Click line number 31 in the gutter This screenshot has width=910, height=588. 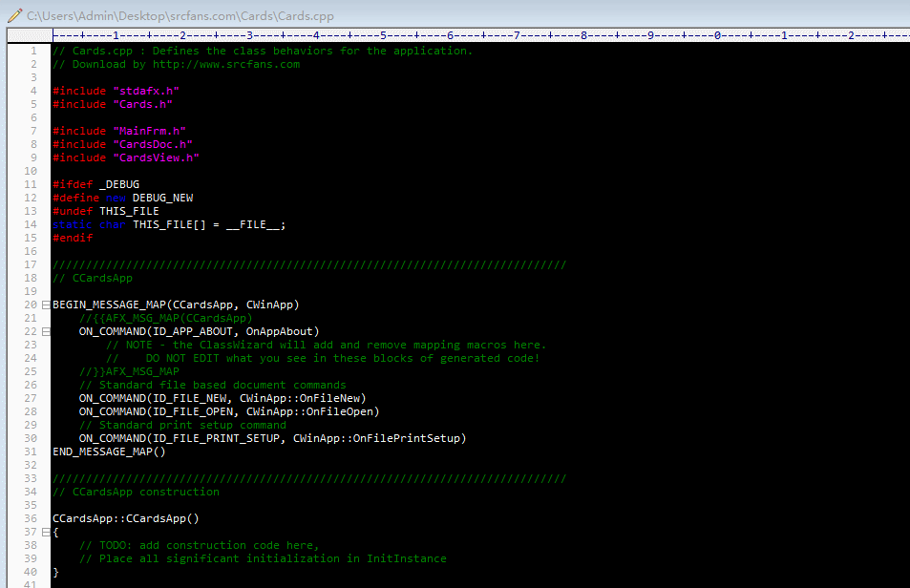(31, 451)
